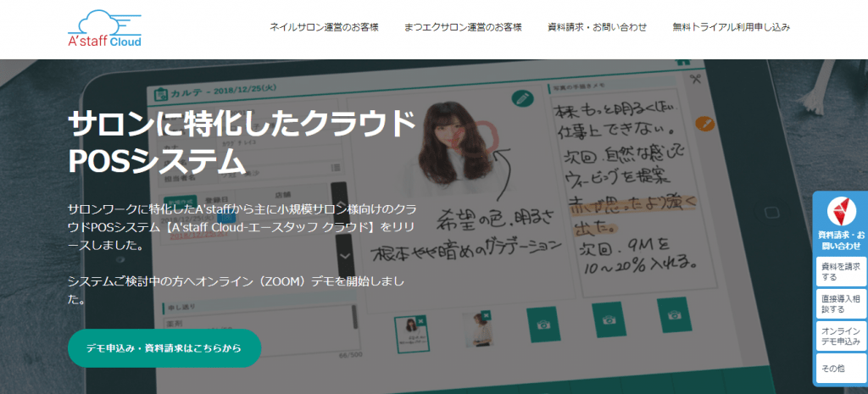Screen dimensions: 868x394
Task: Click the scissors icon on the tablet screen
Action: tap(697, 80)
